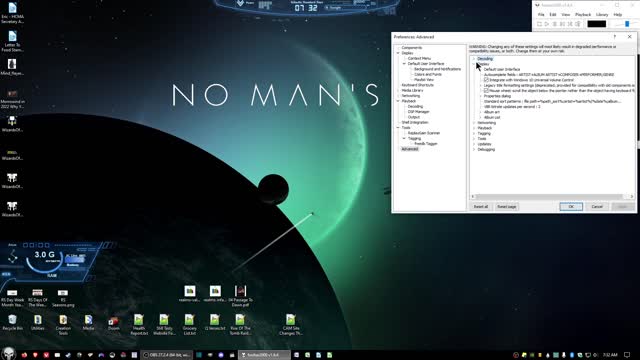
Task: Click the black visualization box in foobar2000 toolbar
Action: (597, 24)
